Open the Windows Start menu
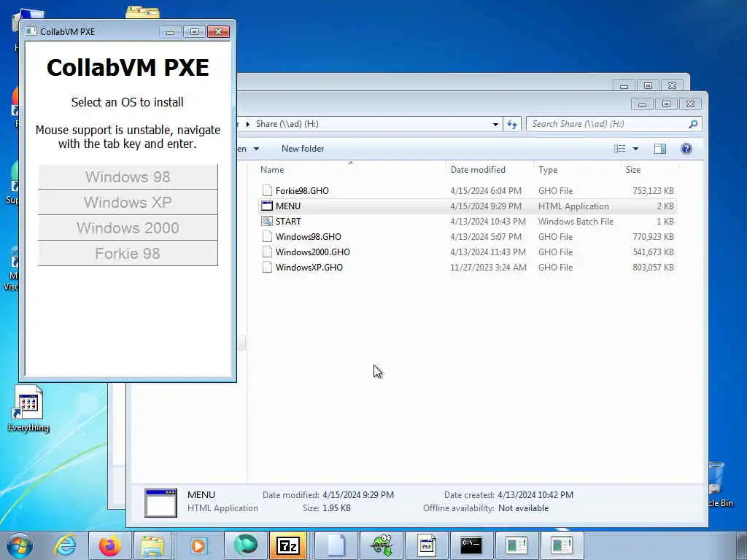747x560 pixels. (x=20, y=545)
